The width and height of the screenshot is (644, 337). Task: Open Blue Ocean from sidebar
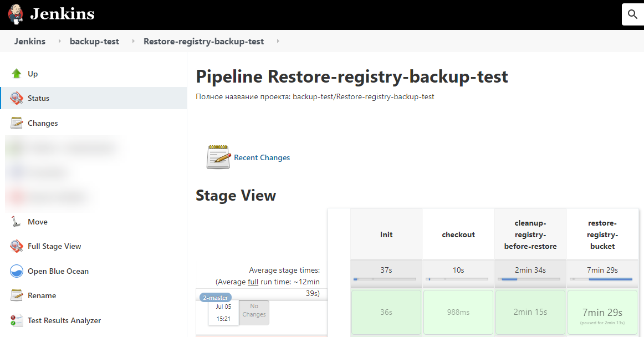click(58, 271)
